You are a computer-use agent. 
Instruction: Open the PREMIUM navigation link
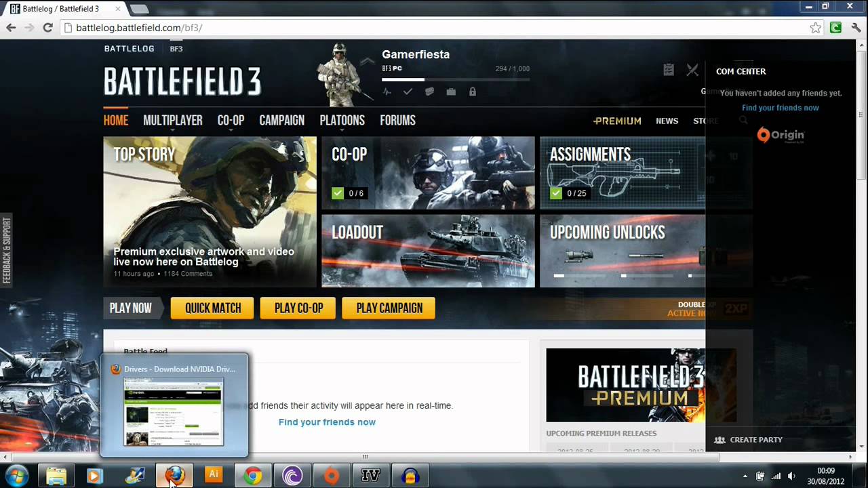click(617, 121)
